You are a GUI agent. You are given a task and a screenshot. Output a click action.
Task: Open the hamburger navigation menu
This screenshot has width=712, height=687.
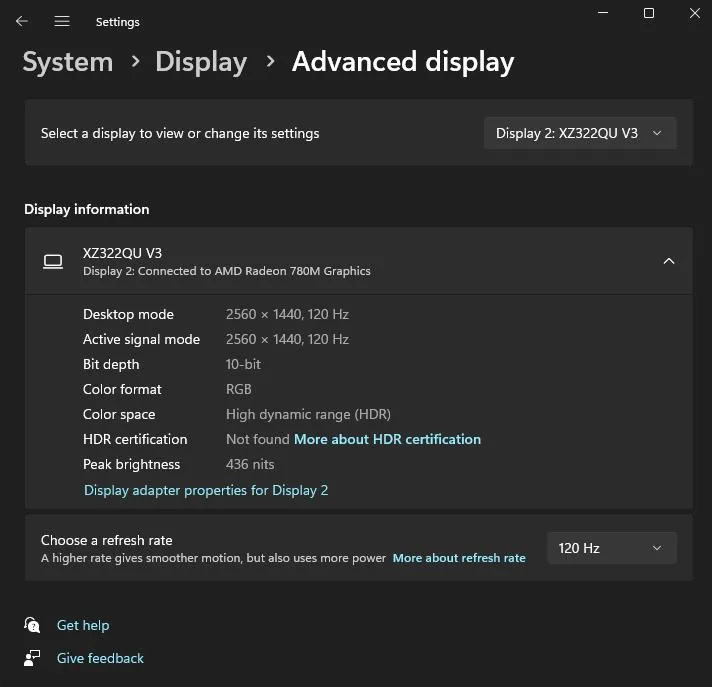pos(62,21)
